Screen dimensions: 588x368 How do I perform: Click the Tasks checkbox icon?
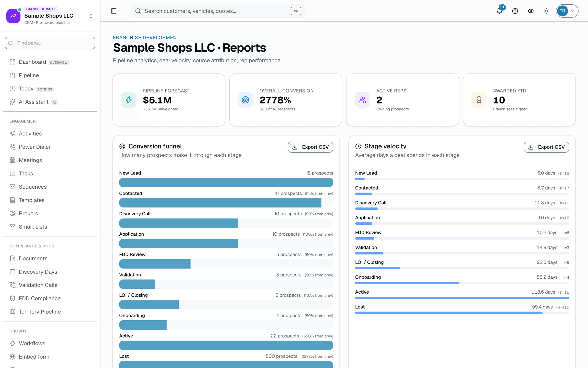(x=12, y=173)
